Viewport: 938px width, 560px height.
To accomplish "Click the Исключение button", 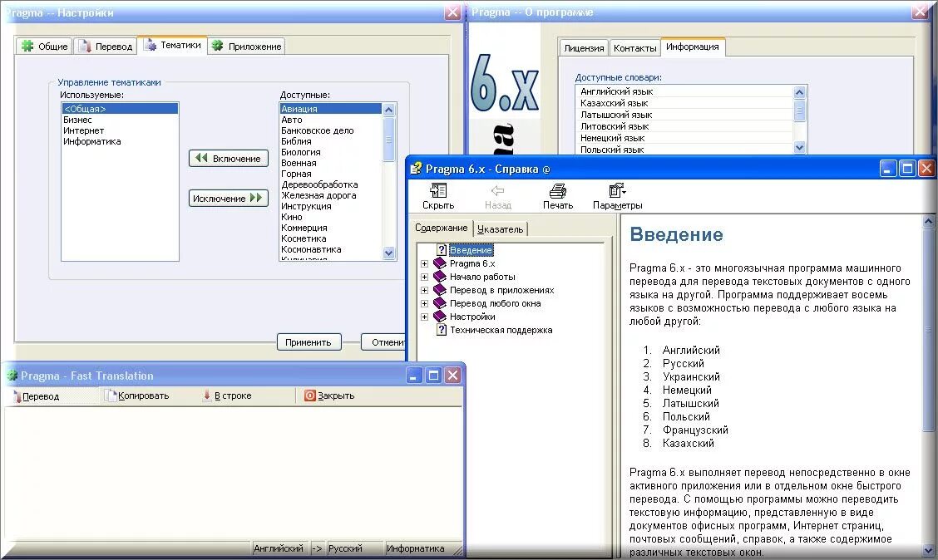I will (229, 198).
